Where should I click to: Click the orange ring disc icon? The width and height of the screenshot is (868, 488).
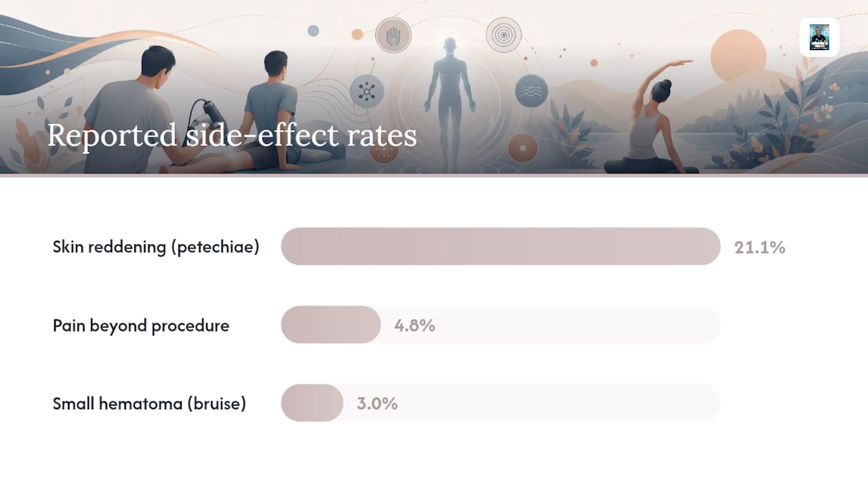click(523, 148)
